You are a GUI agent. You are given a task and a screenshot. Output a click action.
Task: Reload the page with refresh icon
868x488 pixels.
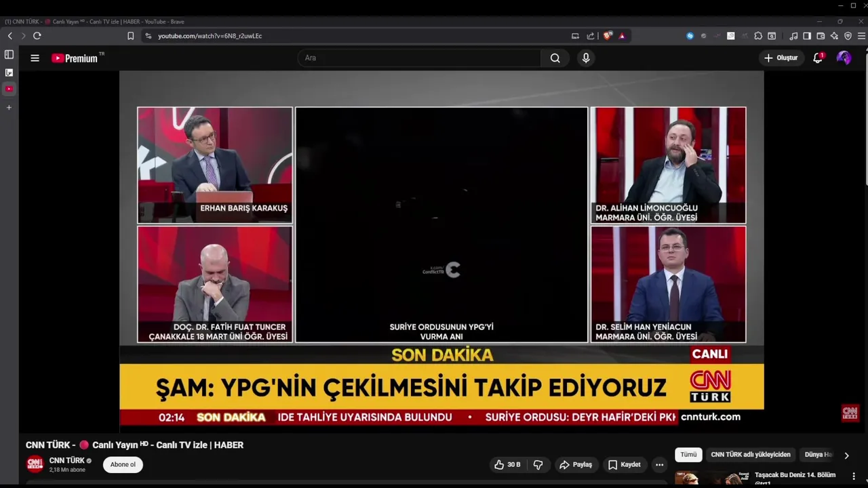(x=37, y=36)
